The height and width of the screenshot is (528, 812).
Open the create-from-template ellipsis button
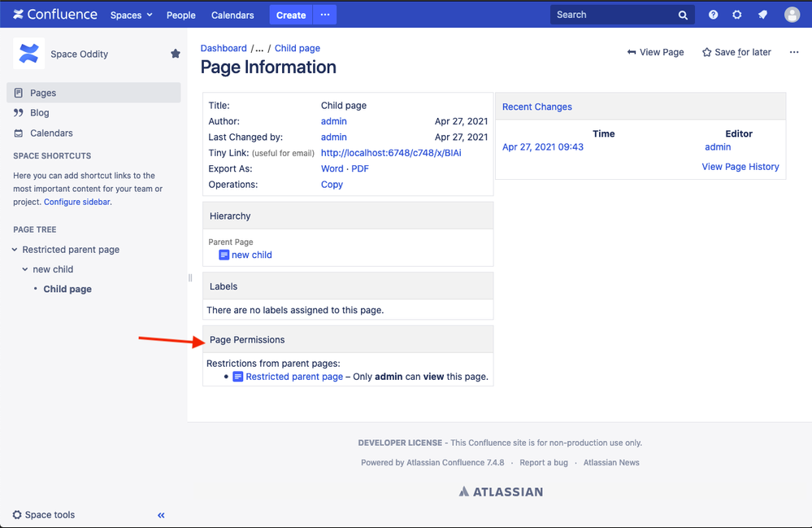coord(325,15)
